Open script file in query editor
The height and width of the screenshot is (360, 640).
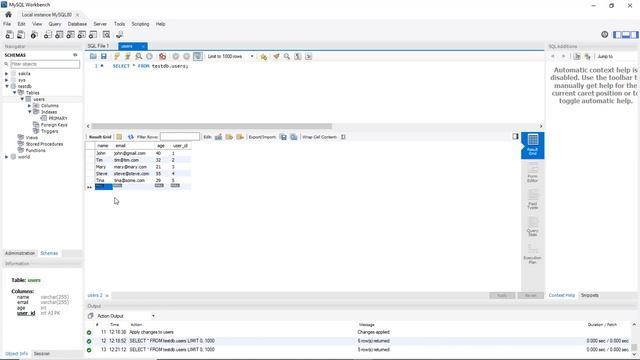coord(93,56)
